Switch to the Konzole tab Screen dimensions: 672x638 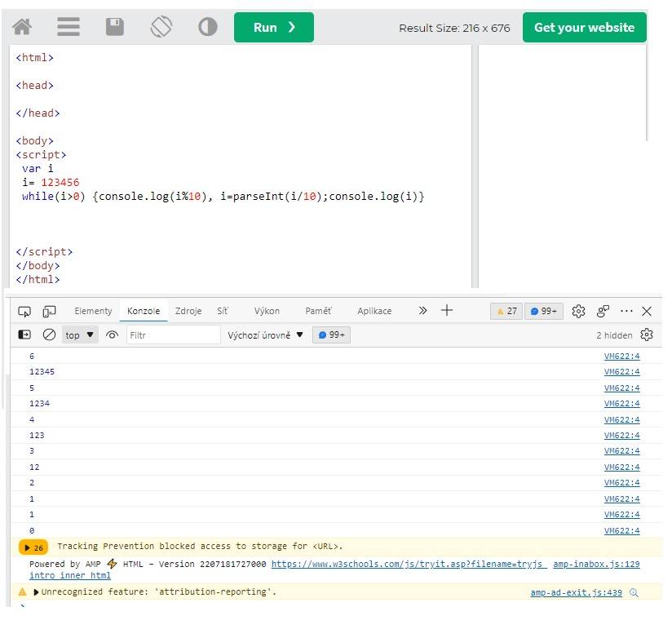click(144, 312)
